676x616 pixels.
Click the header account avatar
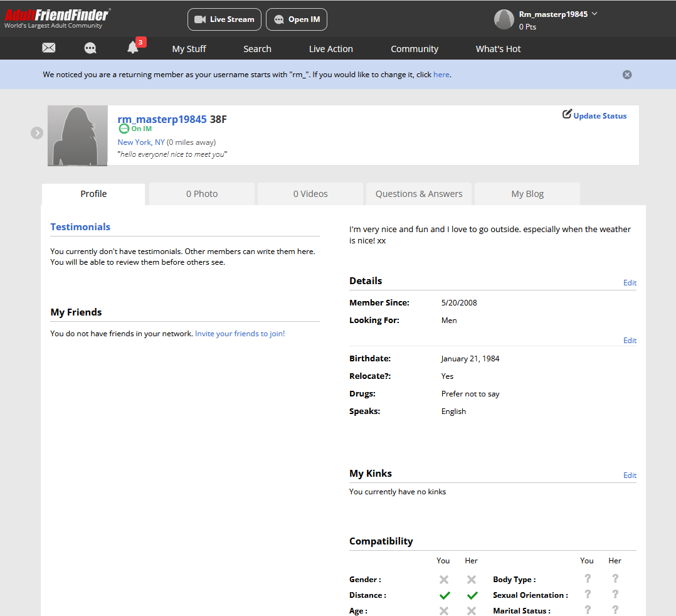[504, 19]
